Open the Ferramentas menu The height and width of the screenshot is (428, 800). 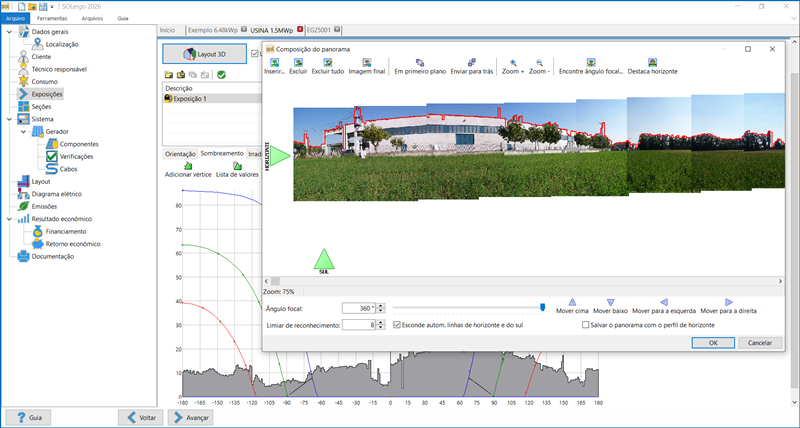coord(52,18)
